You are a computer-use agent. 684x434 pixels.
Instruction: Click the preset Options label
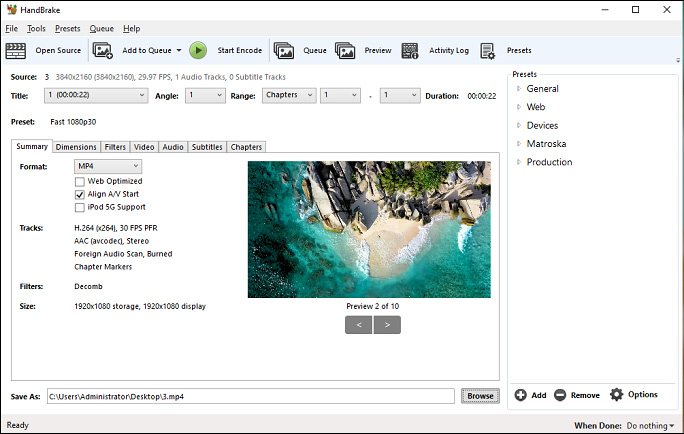tap(643, 395)
